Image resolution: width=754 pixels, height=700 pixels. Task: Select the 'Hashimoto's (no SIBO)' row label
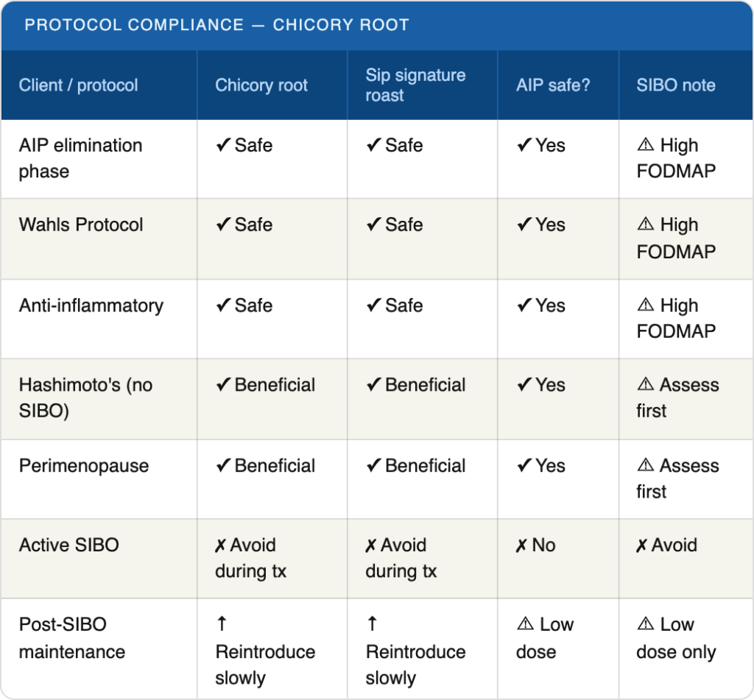click(x=85, y=397)
